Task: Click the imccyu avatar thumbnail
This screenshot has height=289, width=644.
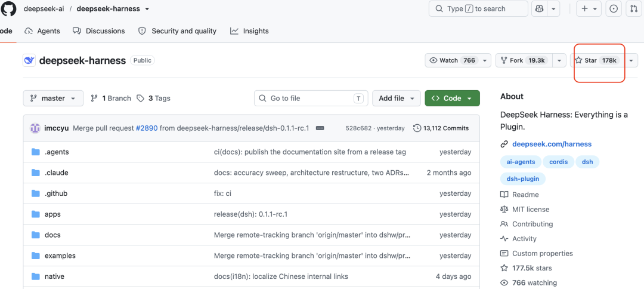Action: pos(35,128)
